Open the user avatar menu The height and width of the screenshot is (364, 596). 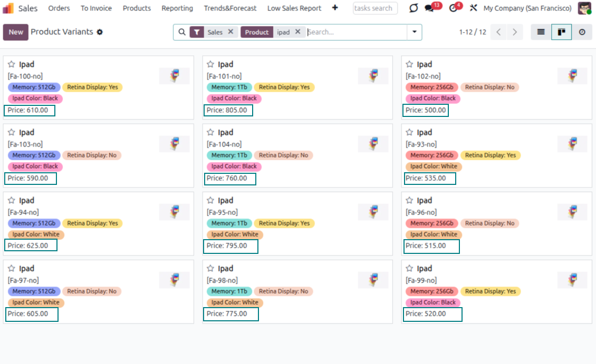coord(584,8)
